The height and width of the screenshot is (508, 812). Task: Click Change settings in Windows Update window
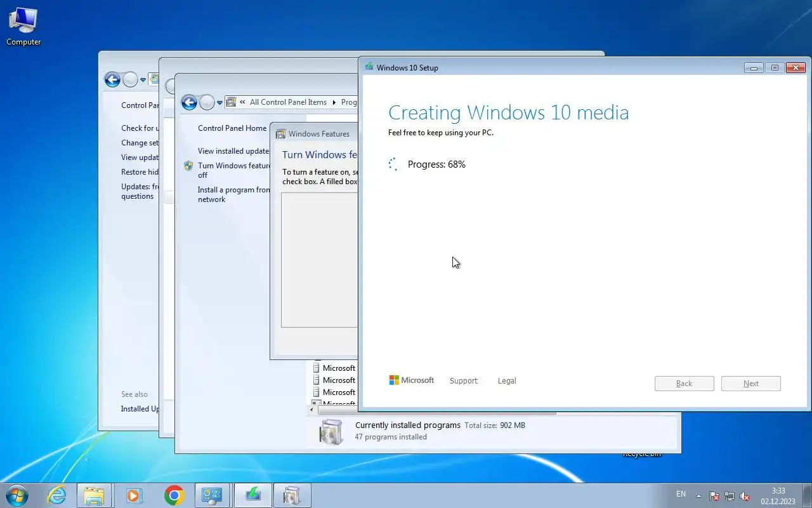(x=140, y=143)
